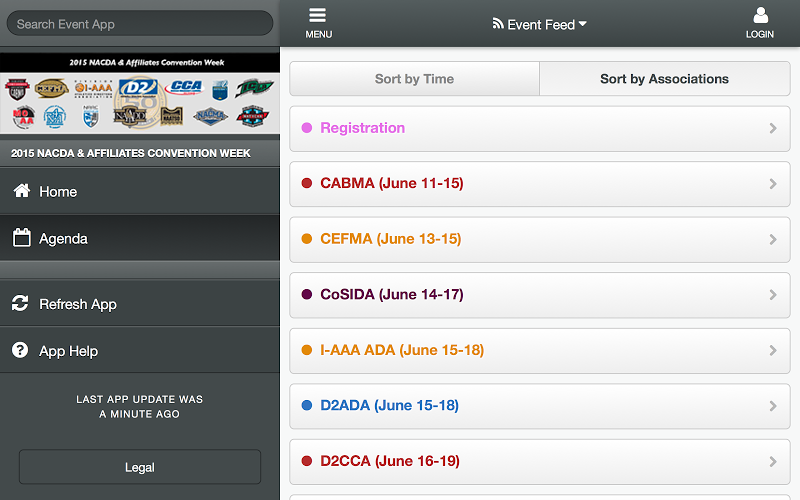
Task: Open the Registration list item
Action: (x=540, y=129)
